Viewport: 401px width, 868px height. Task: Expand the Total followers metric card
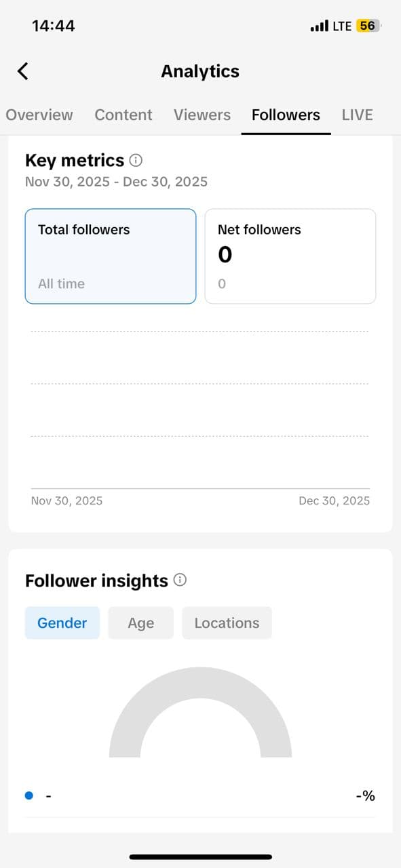point(111,256)
